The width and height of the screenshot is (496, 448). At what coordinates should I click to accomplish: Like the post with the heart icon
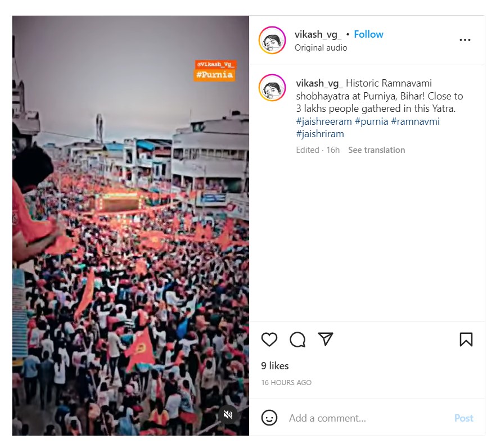tap(269, 340)
